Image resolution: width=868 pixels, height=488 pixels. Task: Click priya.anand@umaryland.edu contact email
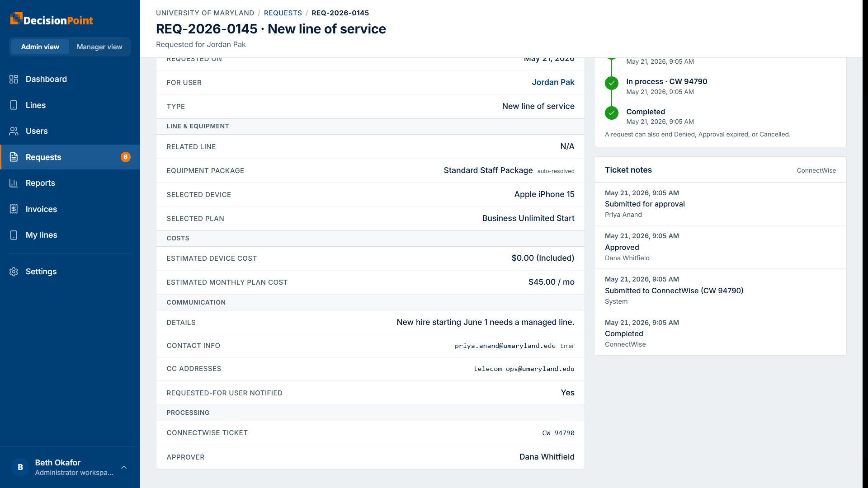505,346
